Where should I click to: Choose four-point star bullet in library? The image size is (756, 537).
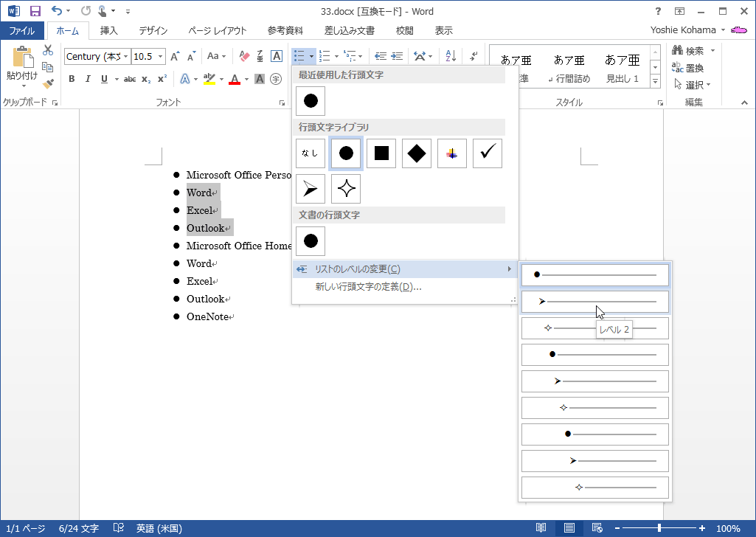[346, 189]
